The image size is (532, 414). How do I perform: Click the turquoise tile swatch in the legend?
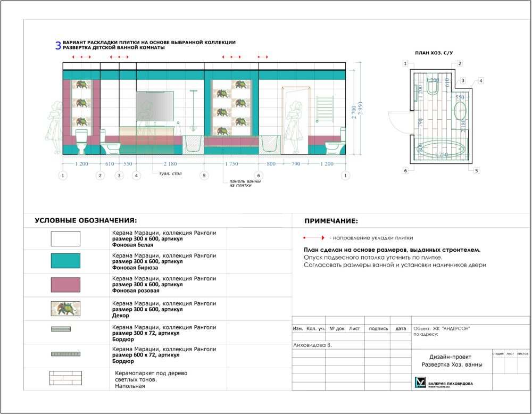coord(65,261)
